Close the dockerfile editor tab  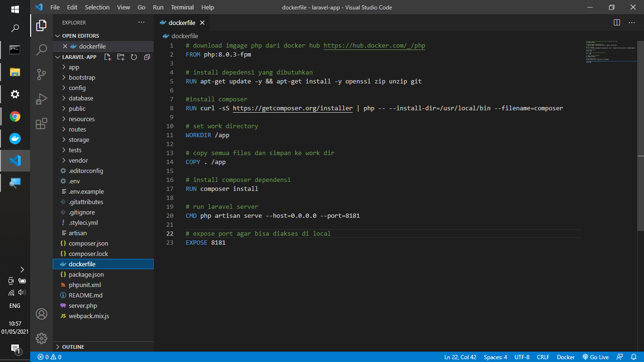click(202, 23)
